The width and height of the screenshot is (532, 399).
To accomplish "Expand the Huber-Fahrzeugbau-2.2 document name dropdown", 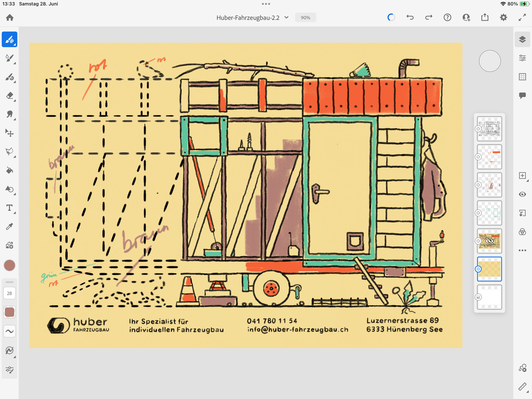I will (286, 18).
